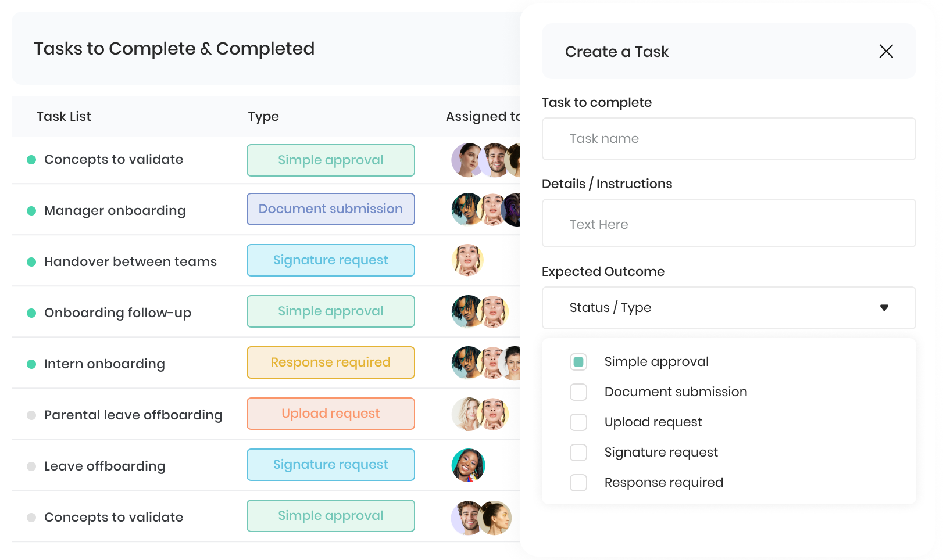Click the Task name input field
The width and height of the screenshot is (943, 560).
pos(729,139)
